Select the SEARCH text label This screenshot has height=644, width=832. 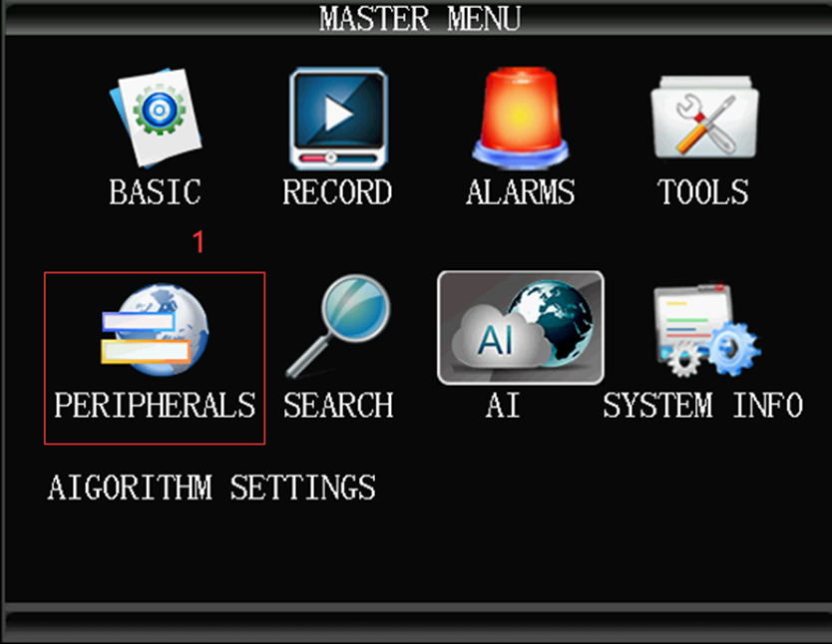338,406
